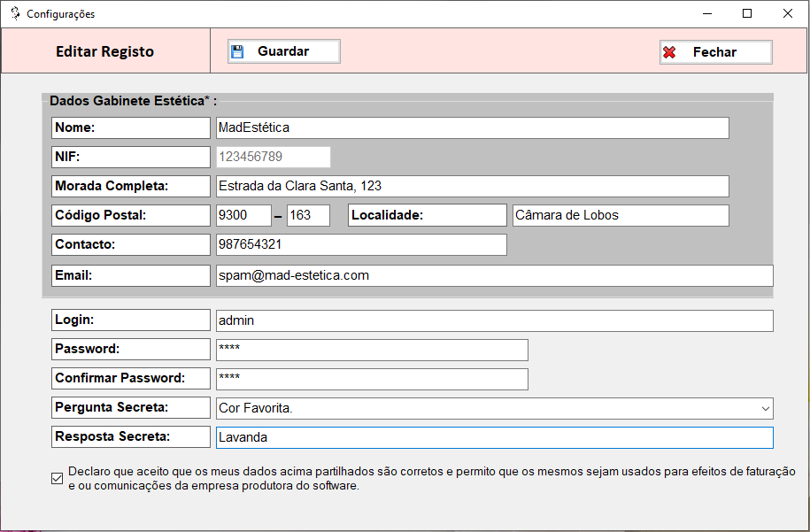Expand the Pergunta Secreta dropdown arrow
This screenshot has width=810, height=532.
tap(765, 408)
